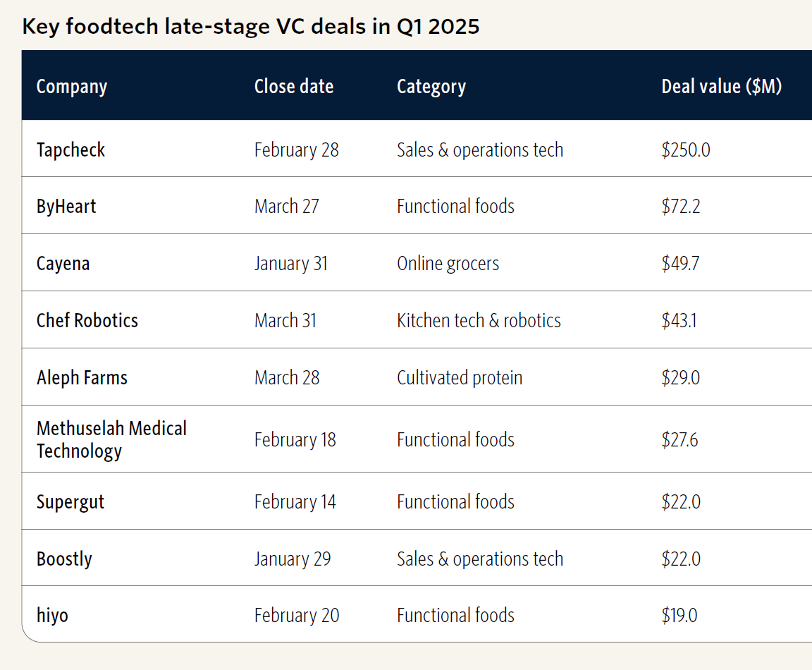Viewport: 812px width, 670px height.
Task: Click the Cultivated protein category cell
Action: pyautogui.click(x=460, y=377)
